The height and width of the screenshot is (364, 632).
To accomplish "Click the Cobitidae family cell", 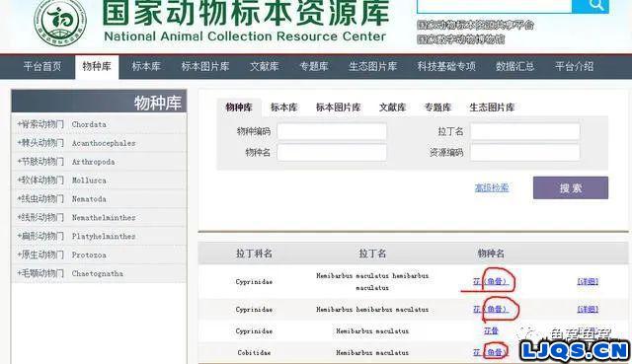I will point(254,353).
